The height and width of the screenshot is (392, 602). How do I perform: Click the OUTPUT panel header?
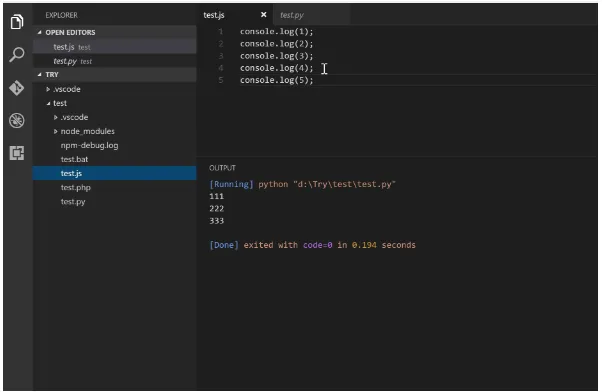pyautogui.click(x=222, y=168)
